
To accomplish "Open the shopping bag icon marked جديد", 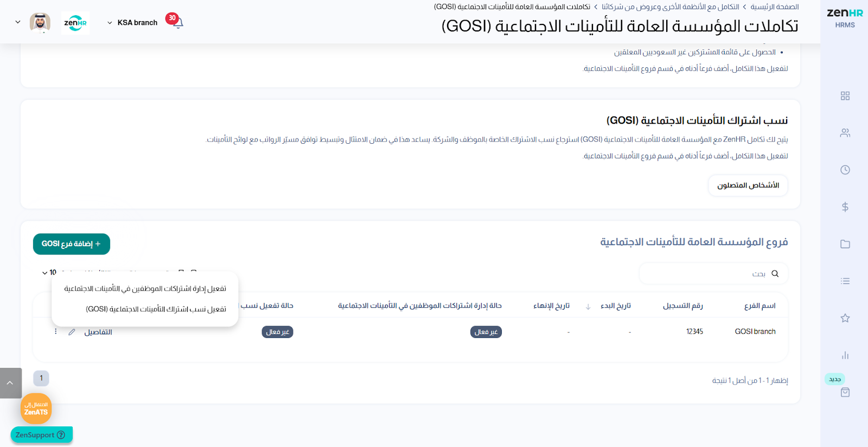I will click(845, 392).
